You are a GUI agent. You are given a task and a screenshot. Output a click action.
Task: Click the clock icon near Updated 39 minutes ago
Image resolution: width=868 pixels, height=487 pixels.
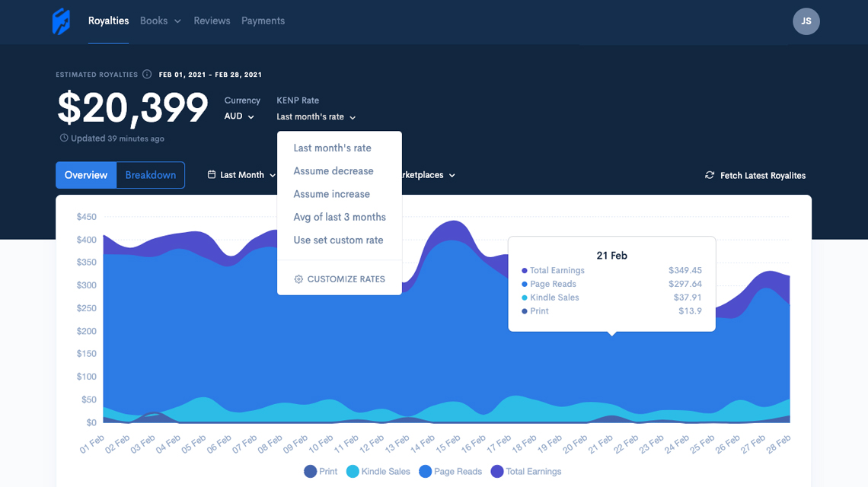[62, 137]
